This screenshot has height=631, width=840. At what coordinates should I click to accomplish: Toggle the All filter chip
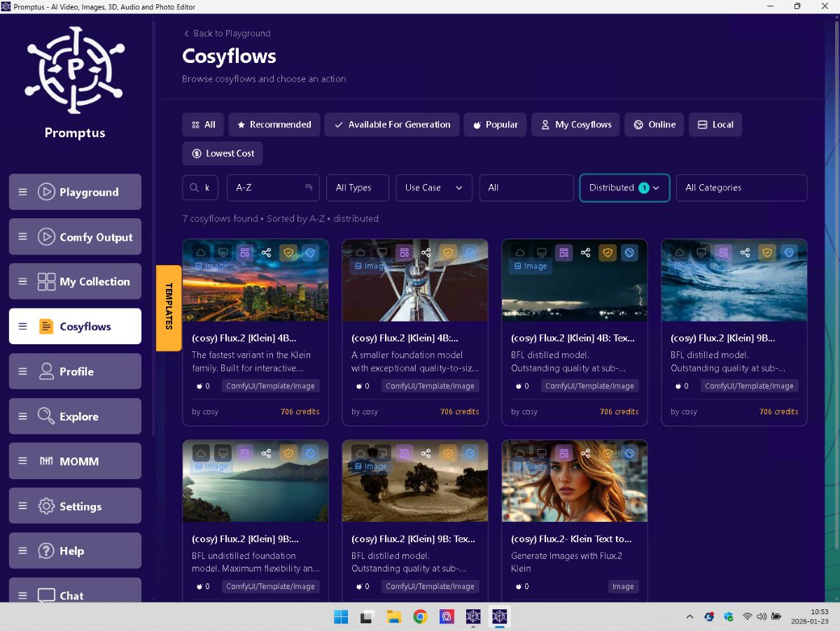[203, 125]
